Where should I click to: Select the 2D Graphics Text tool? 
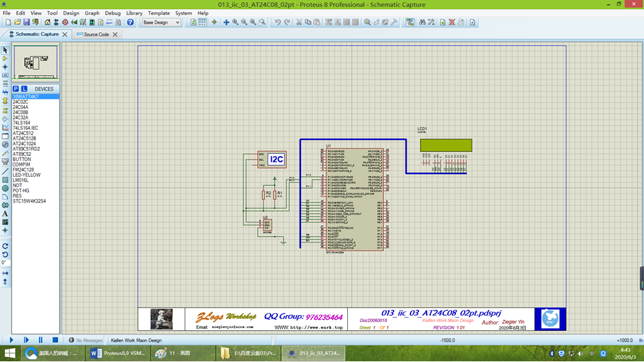pyautogui.click(x=5, y=213)
